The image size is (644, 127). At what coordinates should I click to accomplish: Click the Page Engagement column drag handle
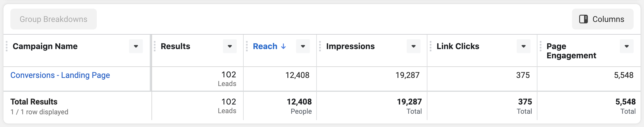[x=541, y=46]
